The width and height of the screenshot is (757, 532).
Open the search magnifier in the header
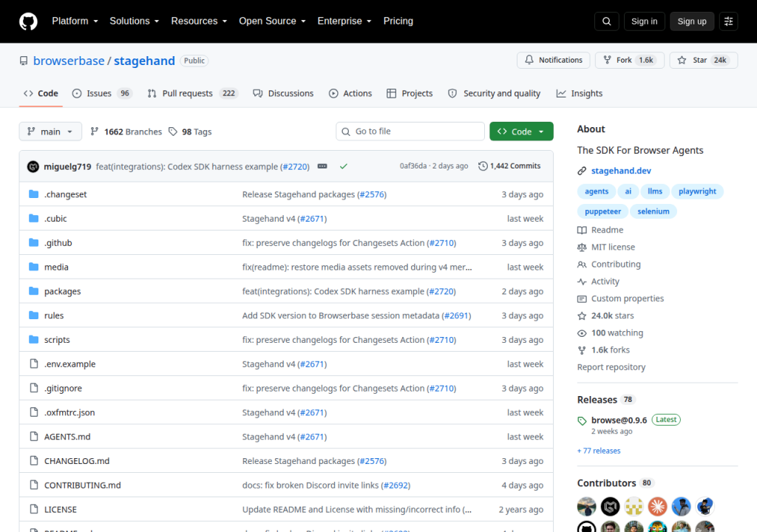(x=606, y=21)
